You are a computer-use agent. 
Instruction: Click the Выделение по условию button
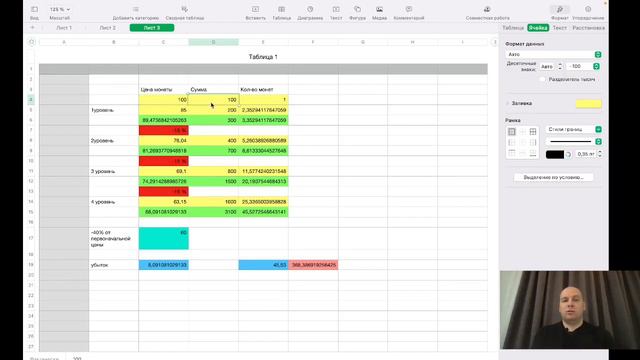(553, 178)
